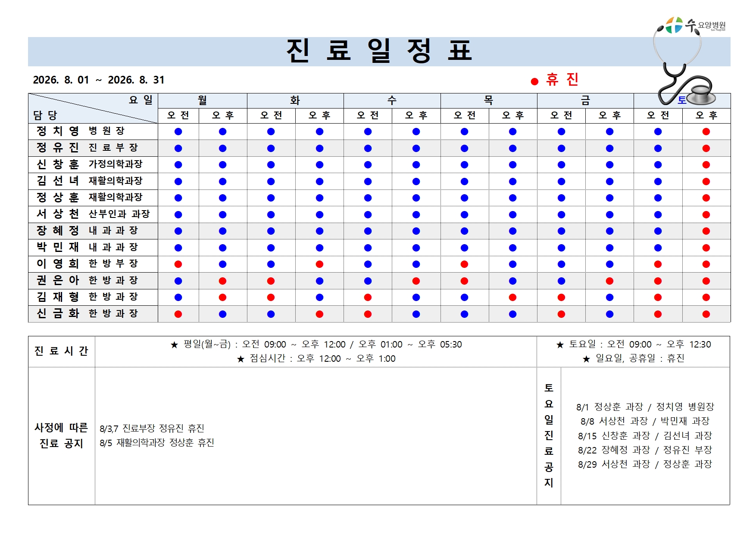Click the 수 day column header
The width and height of the screenshot is (756, 534).
tap(392, 100)
